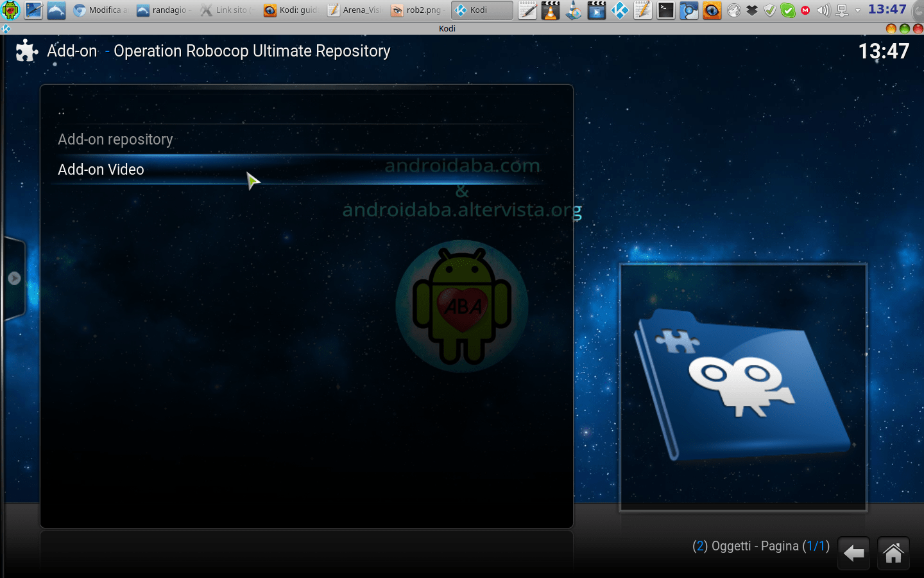924x578 pixels.
Task: Open the terminal emulator launcher
Action: click(x=666, y=10)
